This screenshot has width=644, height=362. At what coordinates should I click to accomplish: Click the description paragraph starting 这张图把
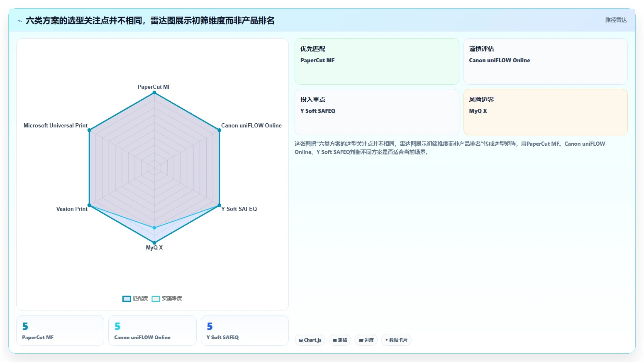coord(450,148)
